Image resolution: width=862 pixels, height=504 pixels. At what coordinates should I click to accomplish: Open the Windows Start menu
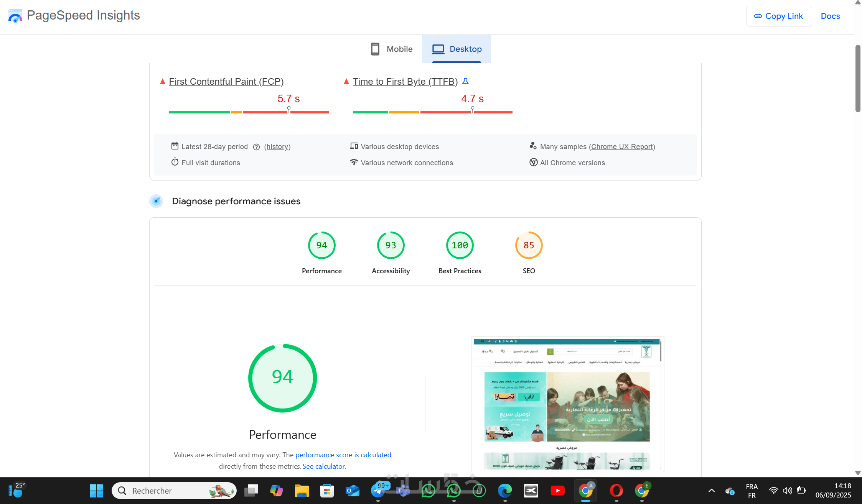[96, 491]
